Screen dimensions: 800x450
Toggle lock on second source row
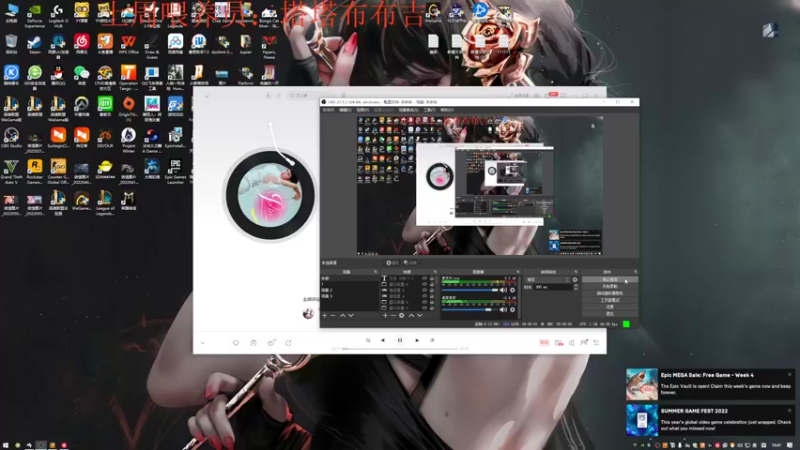click(432, 284)
